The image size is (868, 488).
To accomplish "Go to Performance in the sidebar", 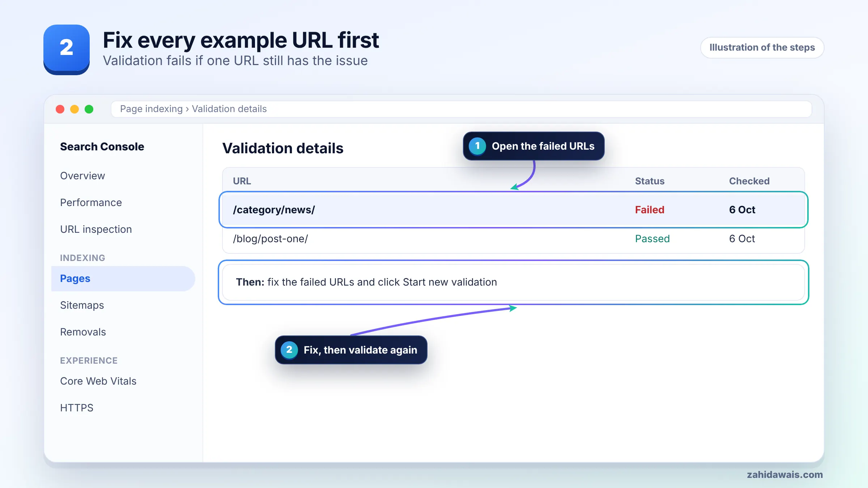I will point(91,202).
